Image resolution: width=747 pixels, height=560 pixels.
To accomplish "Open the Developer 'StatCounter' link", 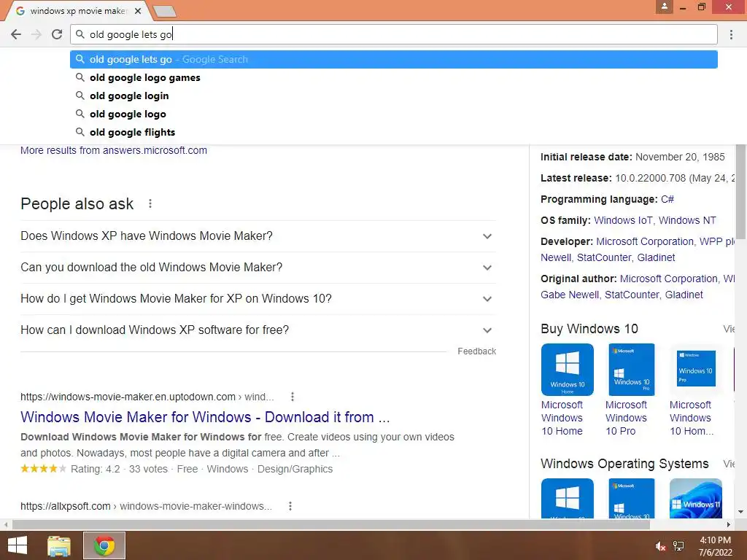I will pyautogui.click(x=604, y=257).
